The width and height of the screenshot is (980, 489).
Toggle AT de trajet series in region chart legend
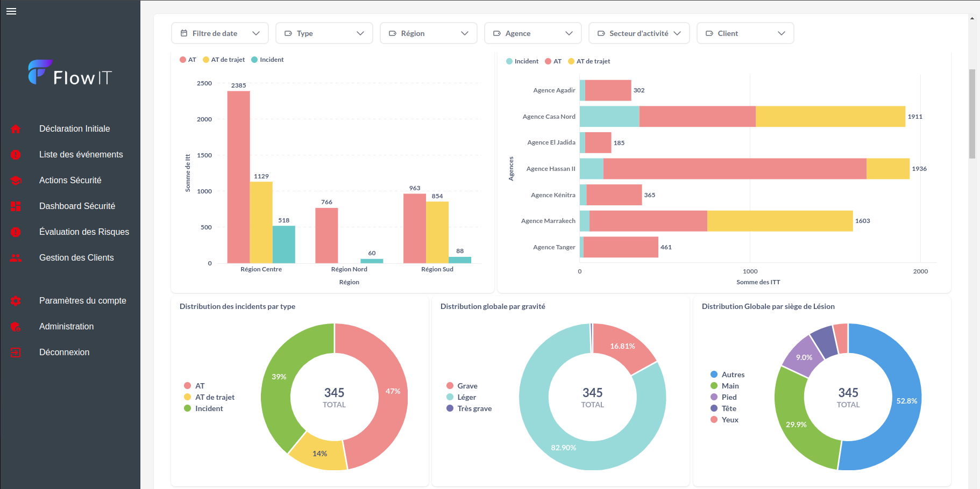coord(224,60)
